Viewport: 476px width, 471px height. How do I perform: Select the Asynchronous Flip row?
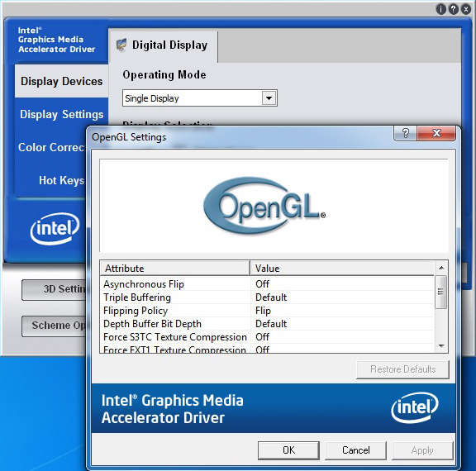[267, 284]
